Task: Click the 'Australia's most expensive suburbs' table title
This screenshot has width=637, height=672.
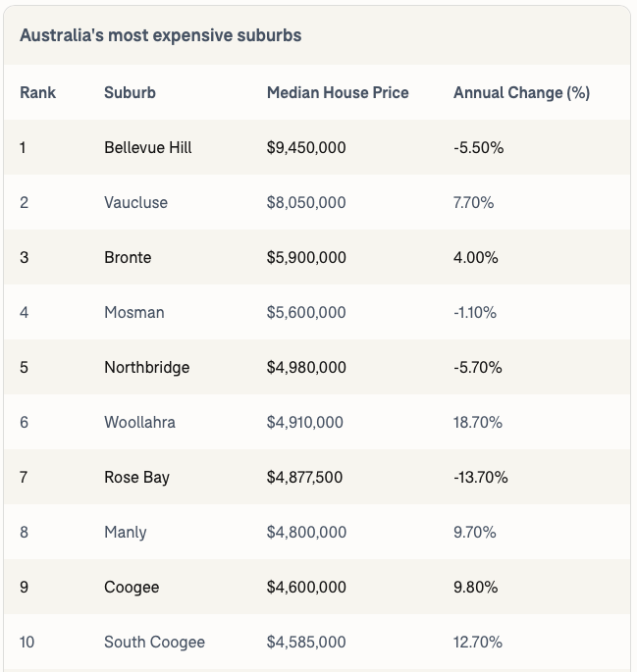Action: click(x=161, y=35)
